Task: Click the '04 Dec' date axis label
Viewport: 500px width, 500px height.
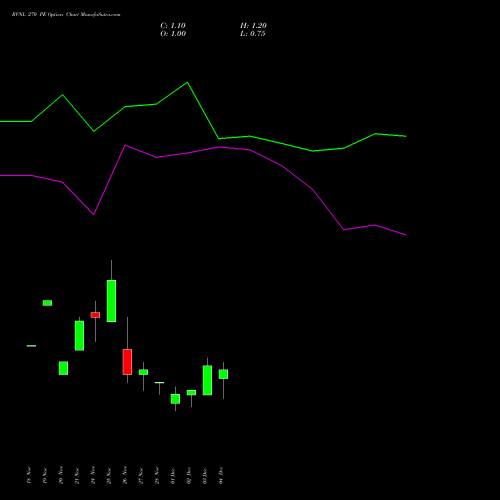Action: (x=221, y=475)
